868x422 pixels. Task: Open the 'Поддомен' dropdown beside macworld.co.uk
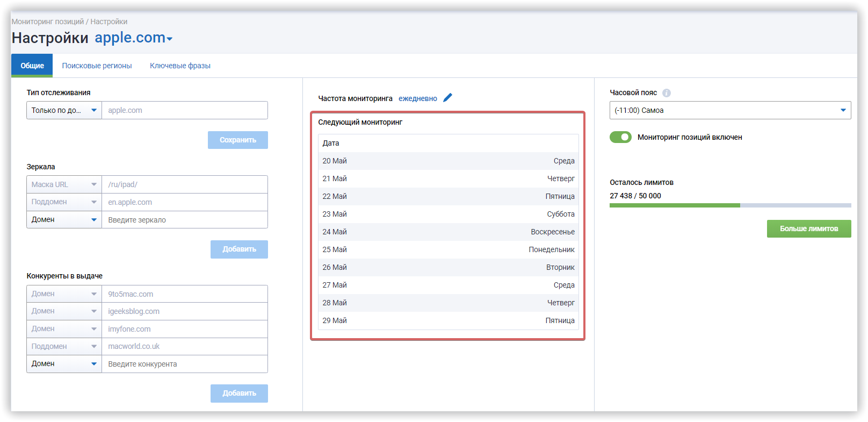point(64,346)
